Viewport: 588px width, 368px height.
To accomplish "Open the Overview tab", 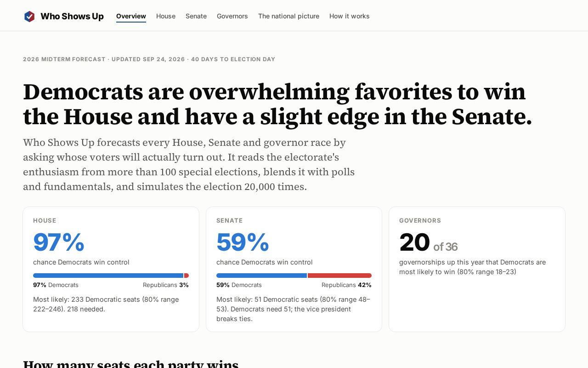I will coord(131,16).
